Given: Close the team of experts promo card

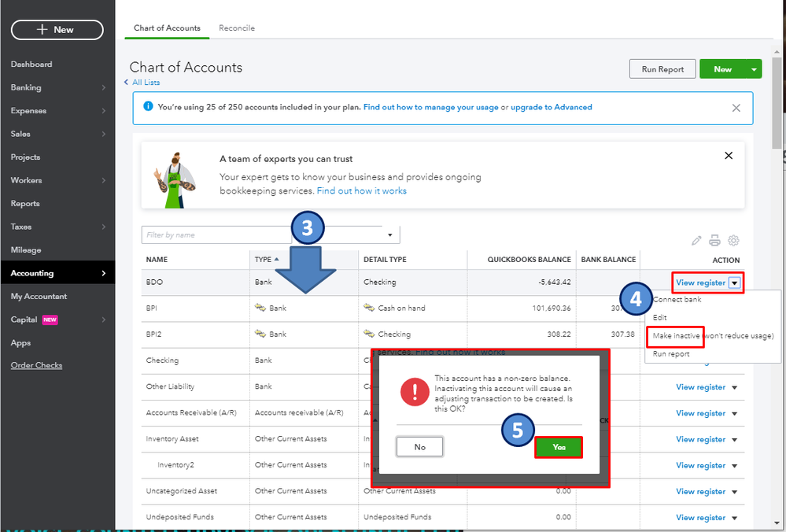Looking at the screenshot, I should tap(729, 156).
